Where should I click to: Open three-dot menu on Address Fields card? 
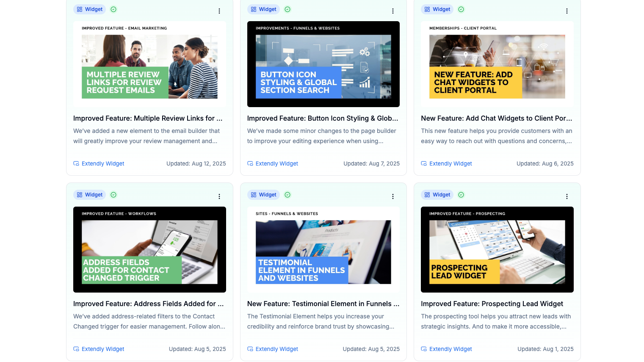(x=219, y=196)
